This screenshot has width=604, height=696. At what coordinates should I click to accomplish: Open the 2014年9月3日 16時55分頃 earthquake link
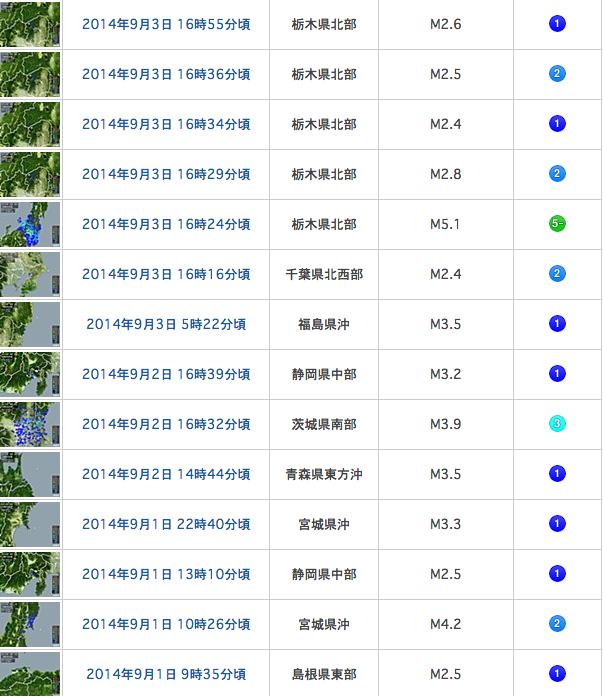coord(166,24)
